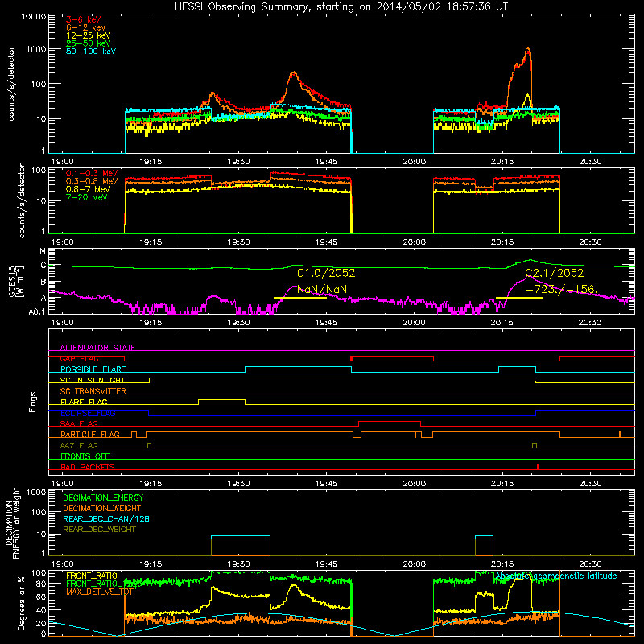Select the SC_IN_SUNLIGHT flag label
The width and height of the screenshot is (644, 644).
pyautogui.click(x=93, y=380)
